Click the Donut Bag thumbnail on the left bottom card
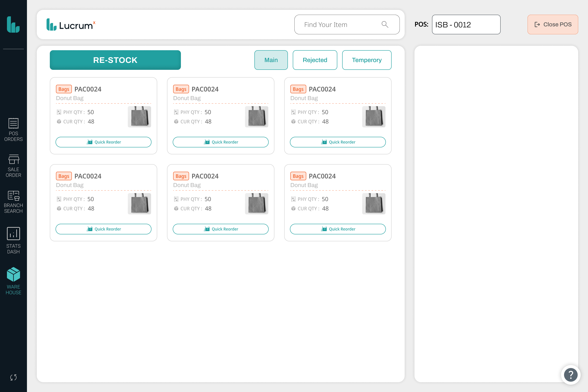The height and width of the screenshot is (392, 588). (x=139, y=204)
